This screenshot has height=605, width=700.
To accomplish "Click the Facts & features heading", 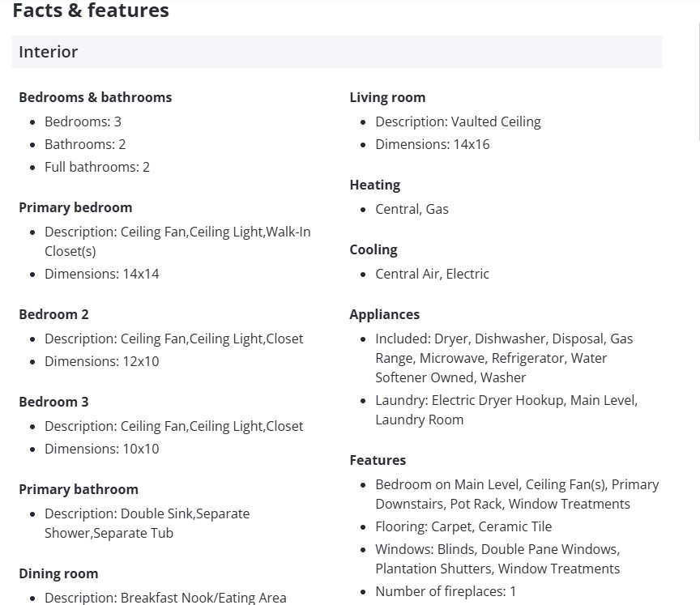I will 91,11.
